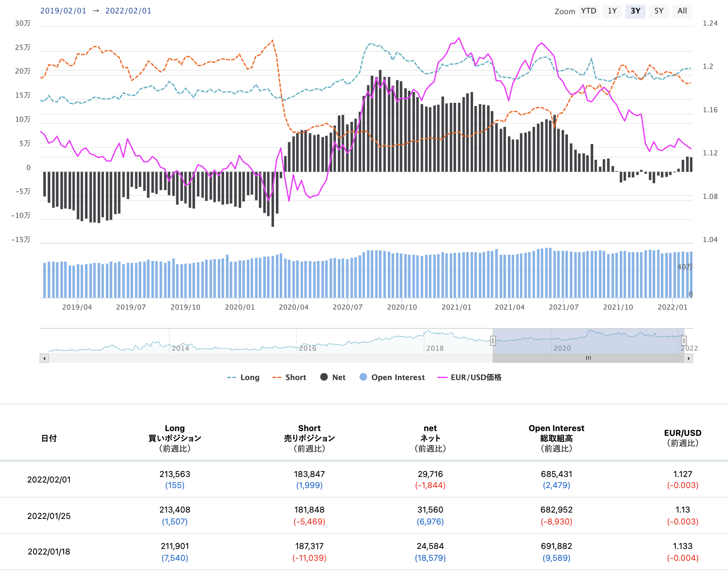Screen dimensions: 728x579
Task: Select the YTD zoom button
Action: pyautogui.click(x=588, y=11)
